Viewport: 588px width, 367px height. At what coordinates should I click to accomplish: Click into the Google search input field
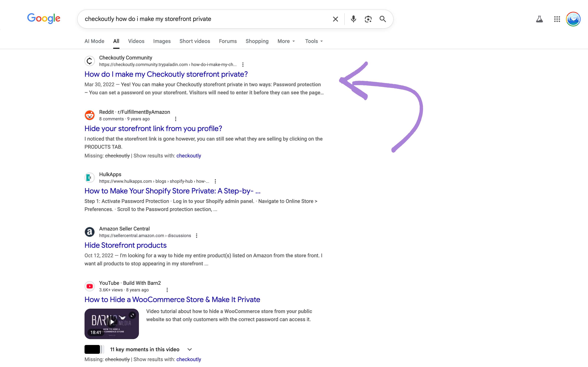click(x=204, y=19)
